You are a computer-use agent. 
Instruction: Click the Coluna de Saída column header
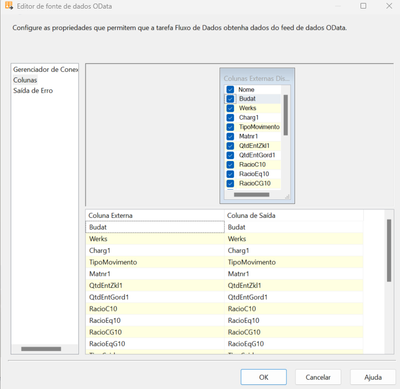[x=294, y=215]
